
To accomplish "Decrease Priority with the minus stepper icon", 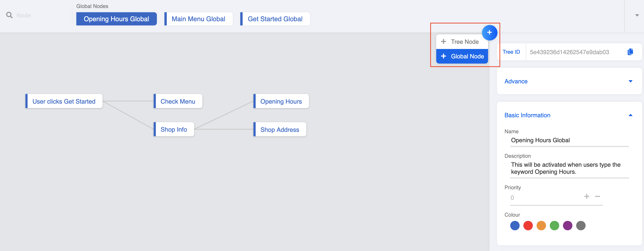I will coord(598,197).
